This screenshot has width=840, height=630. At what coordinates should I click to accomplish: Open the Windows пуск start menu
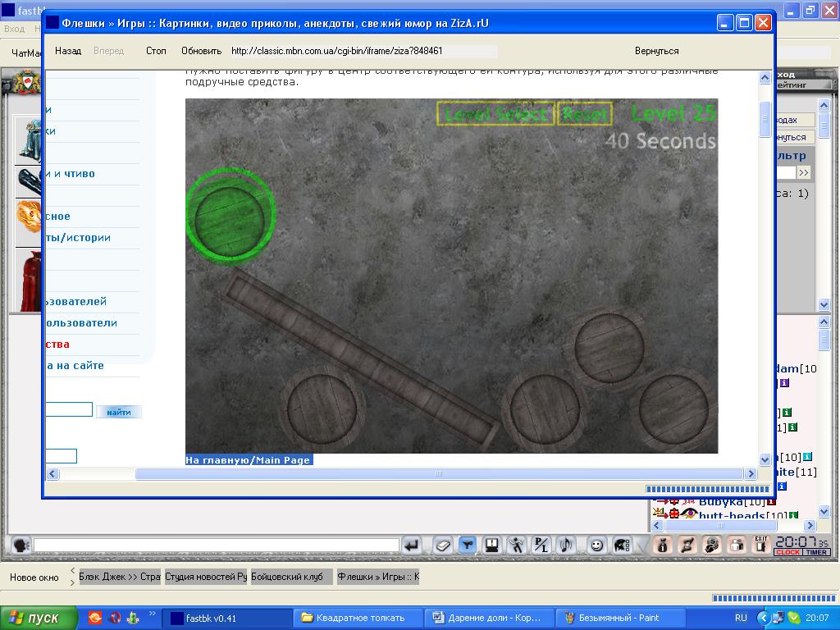tap(39, 618)
